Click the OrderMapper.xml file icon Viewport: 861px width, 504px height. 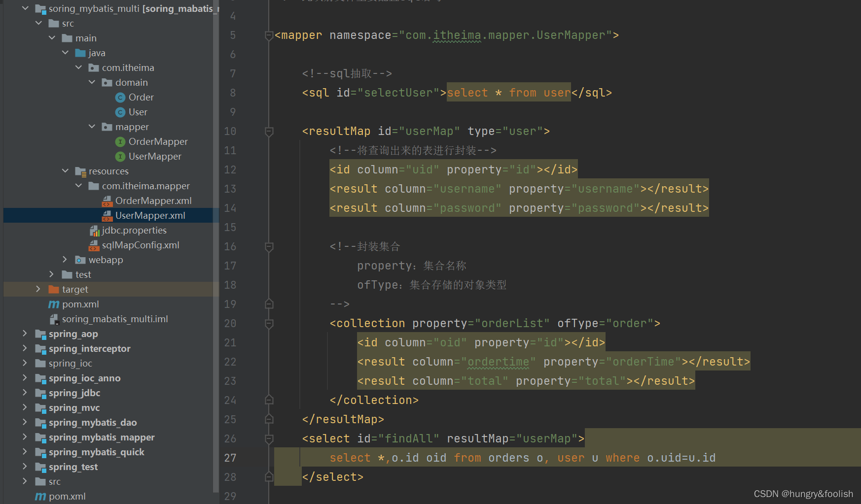[x=107, y=201]
